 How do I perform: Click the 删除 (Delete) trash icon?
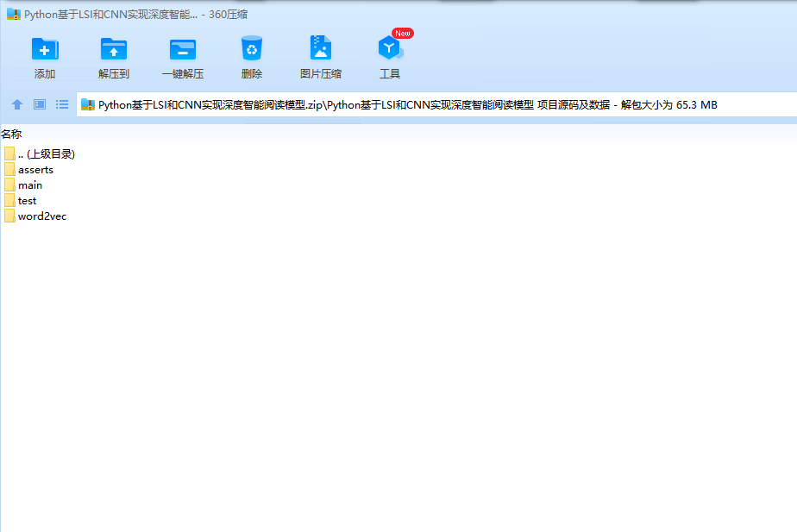pos(252,48)
